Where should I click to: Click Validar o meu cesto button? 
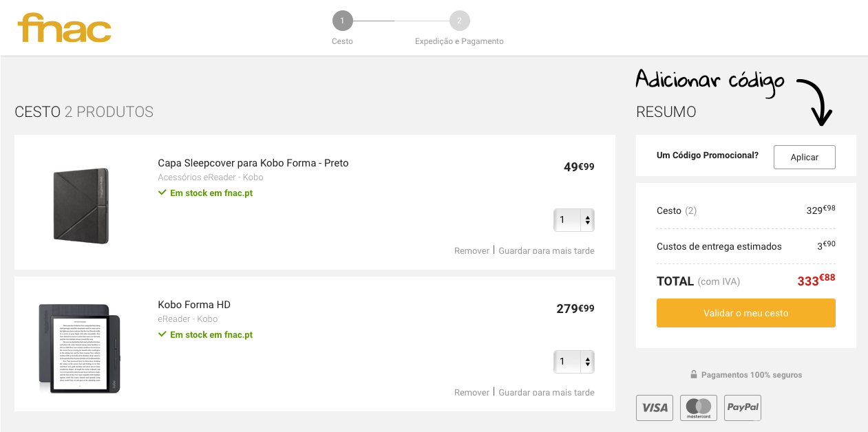[746, 313]
